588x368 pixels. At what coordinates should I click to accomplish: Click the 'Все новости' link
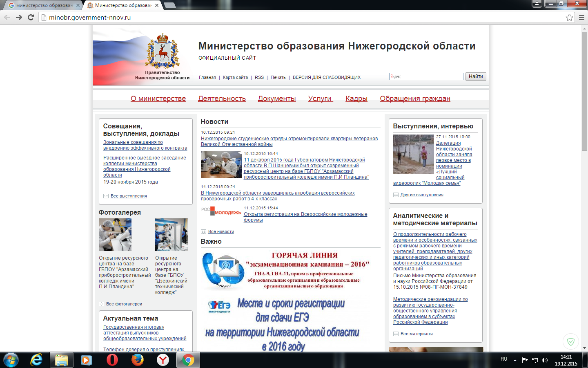coord(221,231)
